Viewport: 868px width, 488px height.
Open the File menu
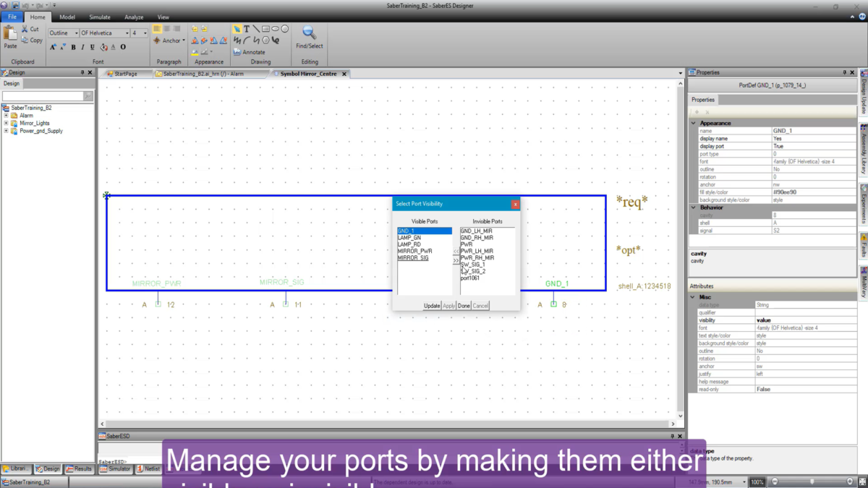tap(12, 17)
